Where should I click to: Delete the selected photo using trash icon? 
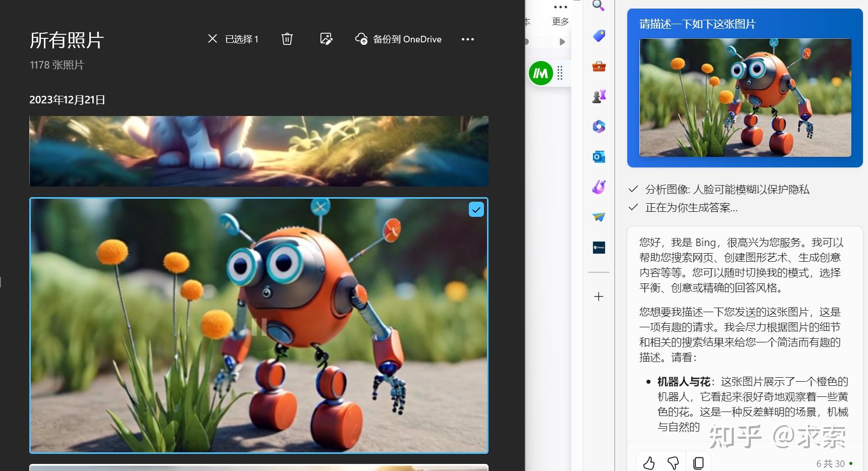pyautogui.click(x=287, y=39)
